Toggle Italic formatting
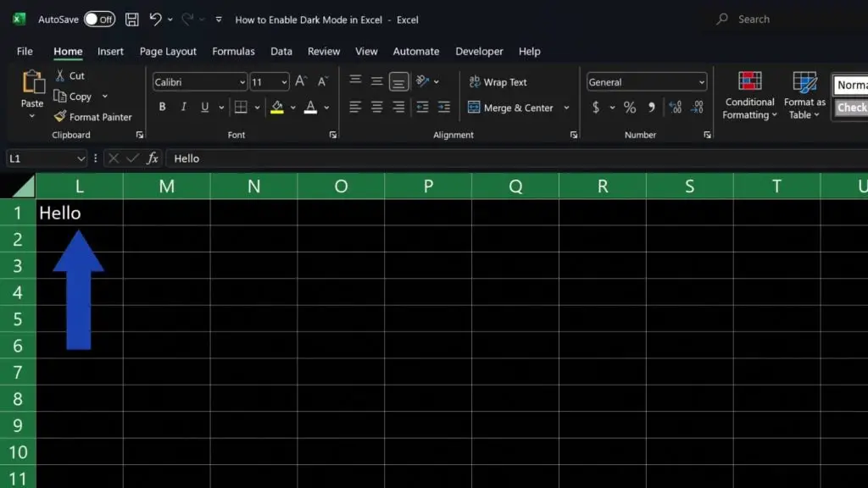This screenshot has height=488, width=868. pos(183,107)
